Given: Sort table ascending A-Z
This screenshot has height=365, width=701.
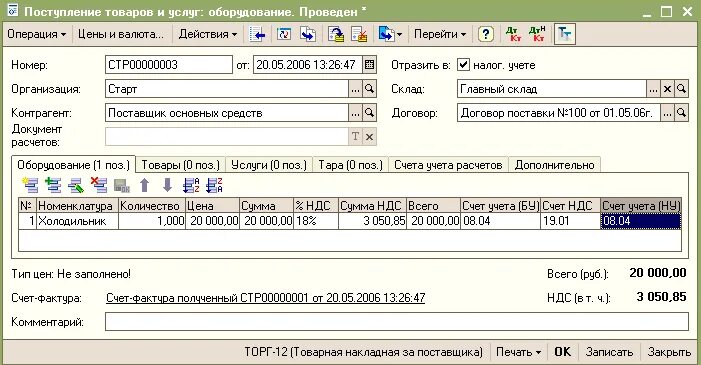Looking at the screenshot, I should point(191,185).
